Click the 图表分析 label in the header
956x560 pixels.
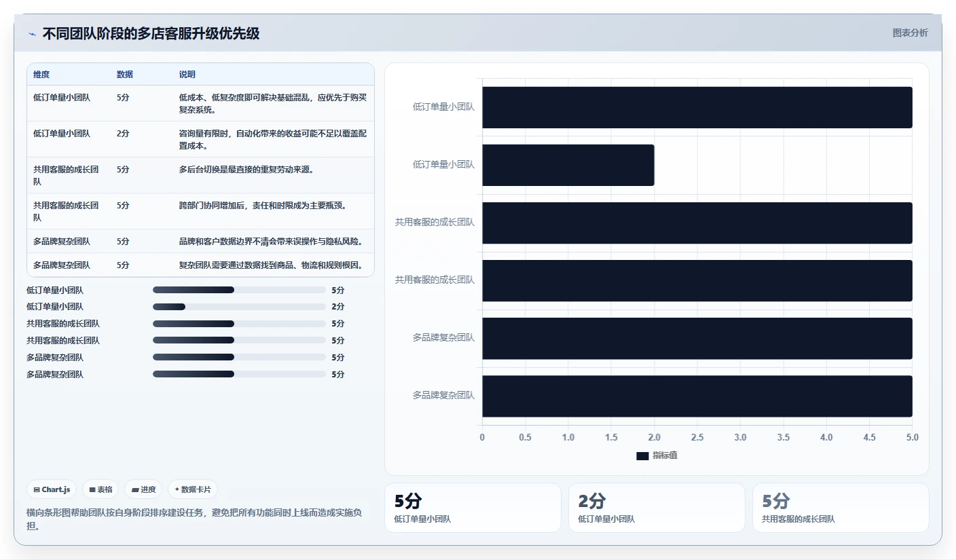(x=910, y=33)
